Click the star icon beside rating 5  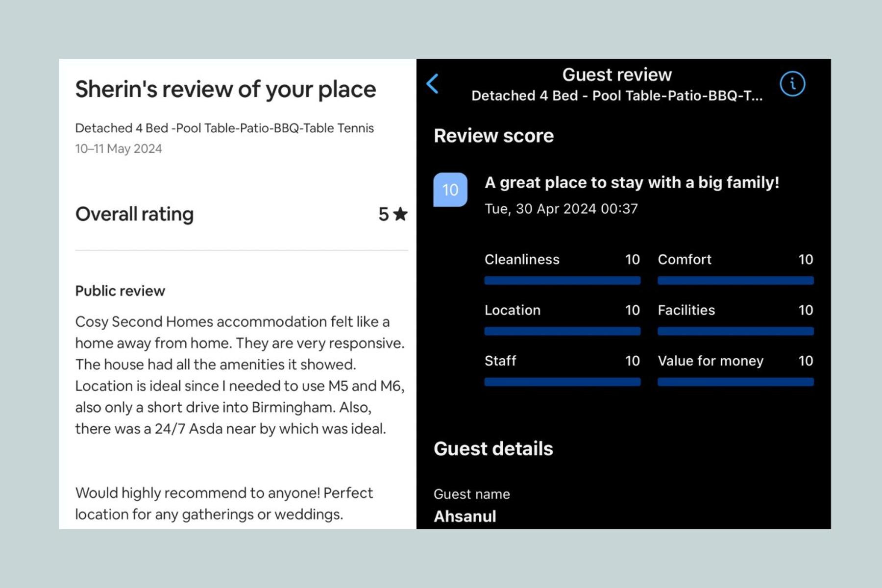[x=400, y=214]
